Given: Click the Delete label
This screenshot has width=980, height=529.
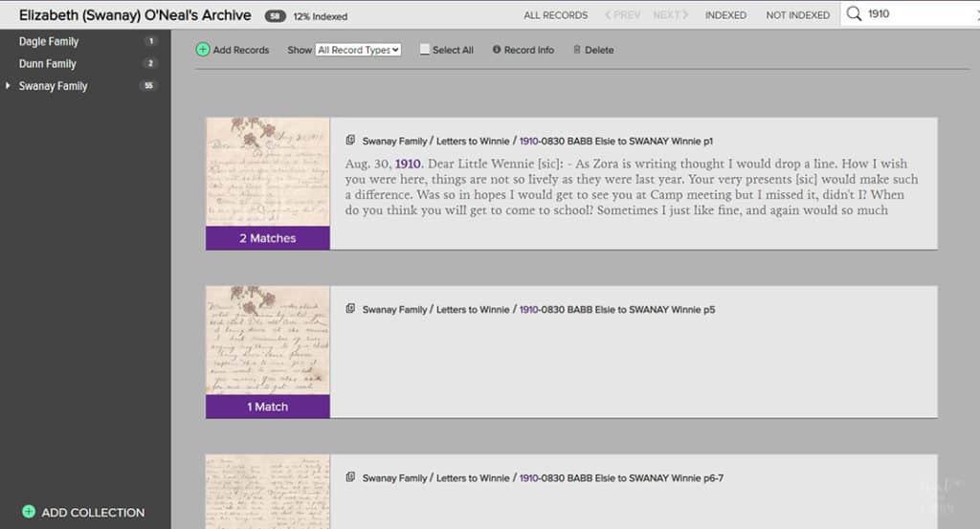Looking at the screenshot, I should tap(599, 50).
